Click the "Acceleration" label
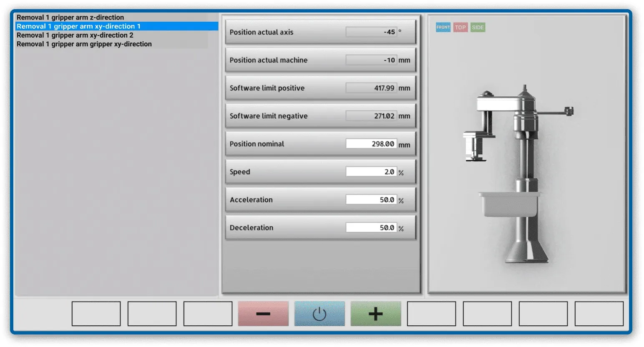This screenshot has height=347, width=644. click(x=251, y=200)
